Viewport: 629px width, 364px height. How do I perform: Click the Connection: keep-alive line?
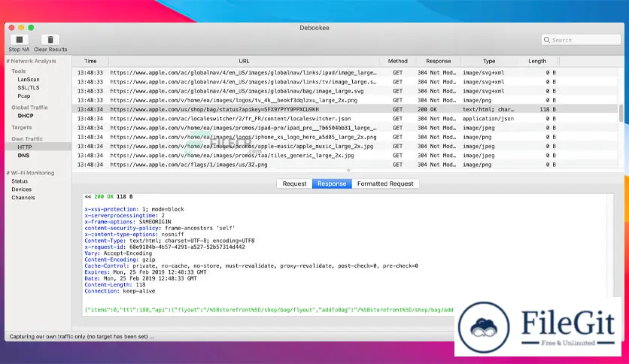click(120, 291)
